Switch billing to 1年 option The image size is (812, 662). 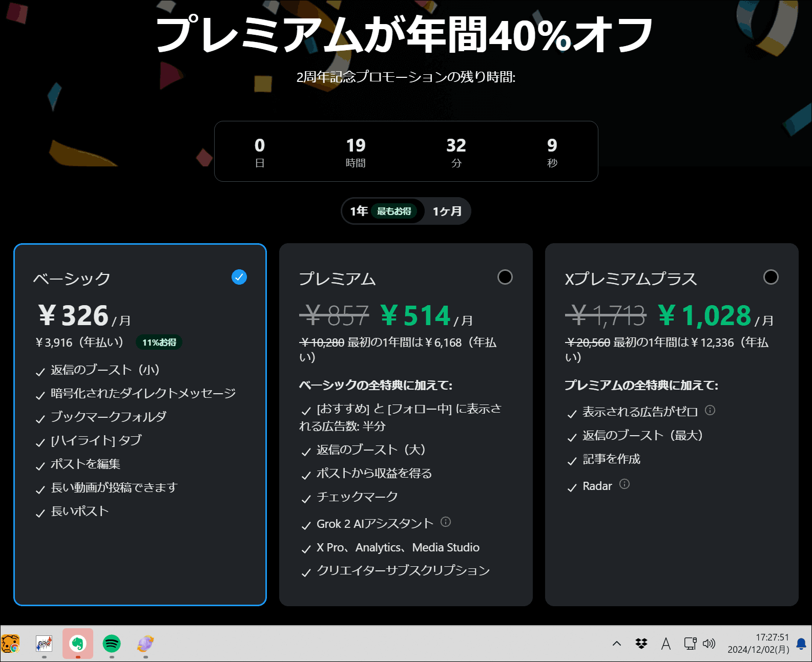tap(383, 211)
